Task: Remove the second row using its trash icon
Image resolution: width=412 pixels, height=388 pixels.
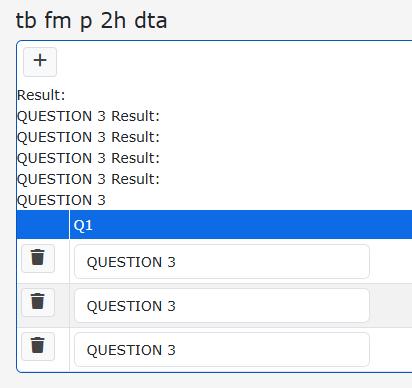Action: [x=38, y=302]
